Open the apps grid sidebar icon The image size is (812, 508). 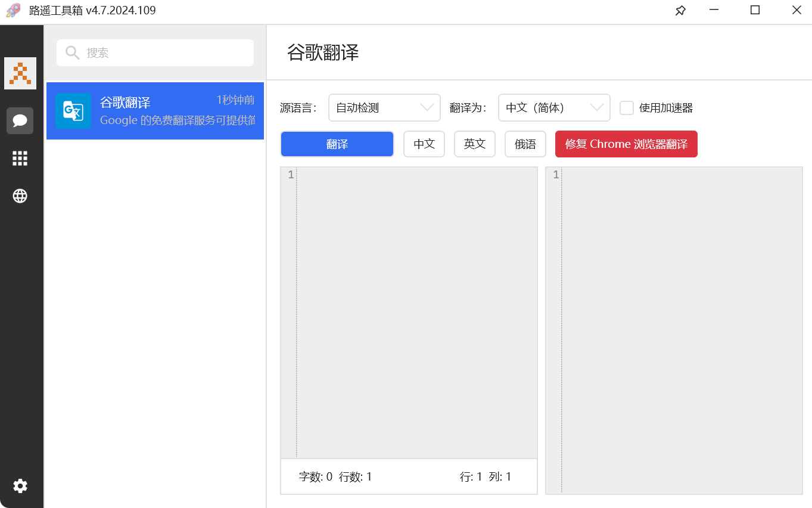point(20,158)
